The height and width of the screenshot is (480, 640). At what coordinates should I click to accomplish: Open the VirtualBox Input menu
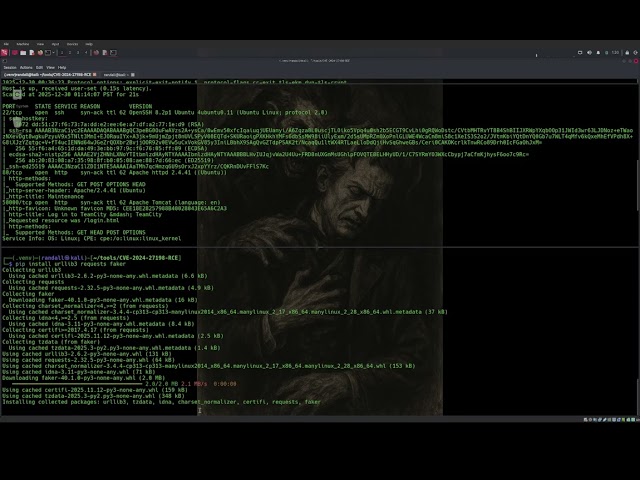[56, 44]
